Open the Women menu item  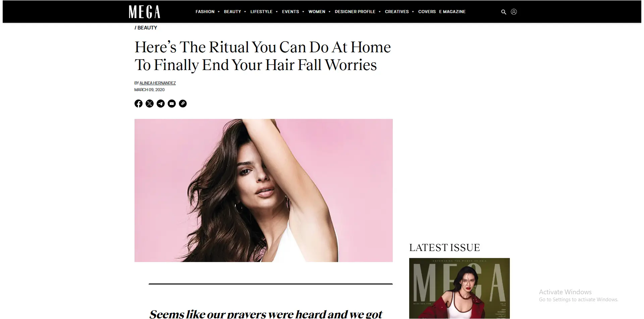click(x=317, y=12)
